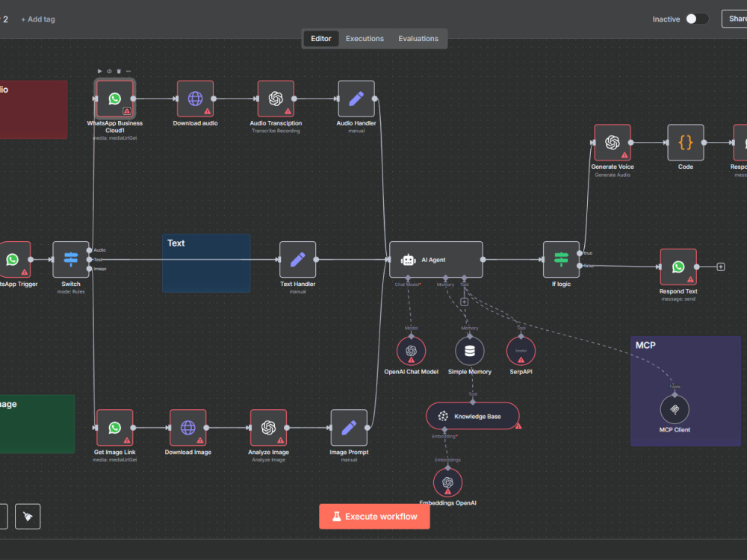
Task: Switch to the Editor tab
Action: point(321,39)
